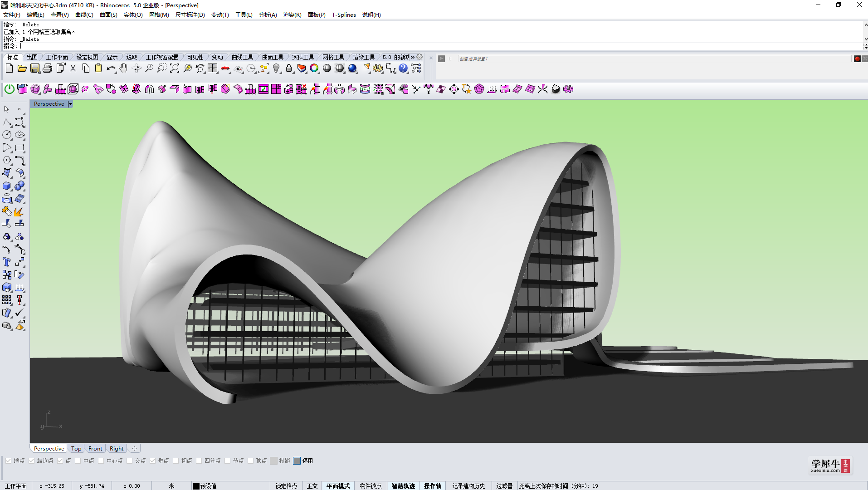Choose the Polygon tool
This screenshot has height=490, width=868.
7,160
